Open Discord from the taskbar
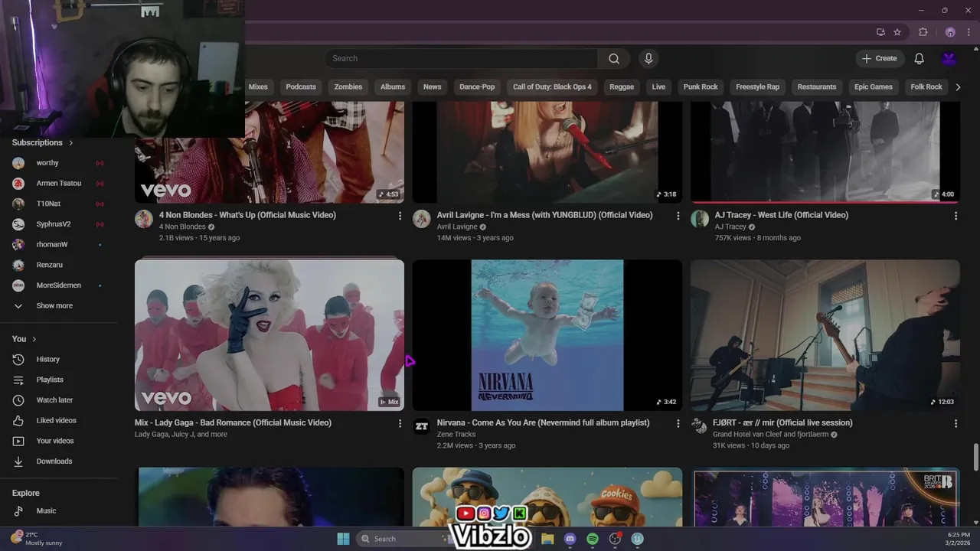Image resolution: width=980 pixels, height=551 pixels. [x=570, y=539]
